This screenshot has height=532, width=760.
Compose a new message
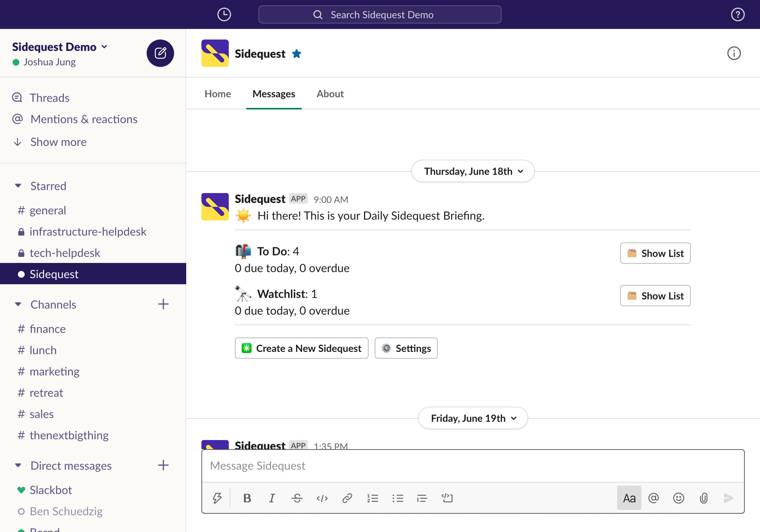(x=160, y=53)
